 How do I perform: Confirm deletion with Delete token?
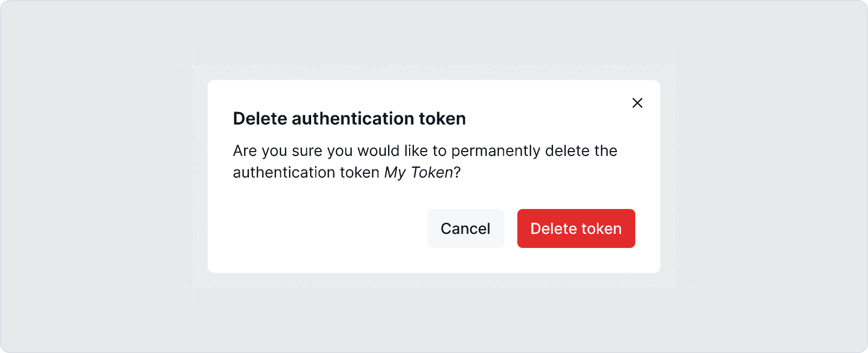click(x=576, y=228)
